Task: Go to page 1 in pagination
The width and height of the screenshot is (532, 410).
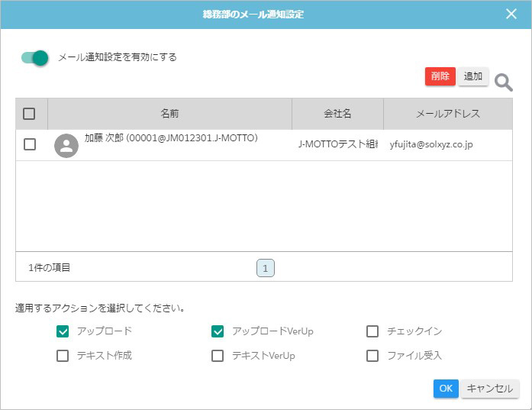Action: pyautogui.click(x=265, y=268)
